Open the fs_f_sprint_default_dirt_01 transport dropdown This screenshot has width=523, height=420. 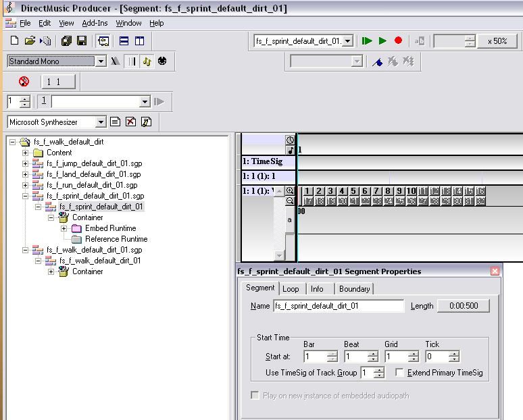pyautogui.click(x=347, y=41)
